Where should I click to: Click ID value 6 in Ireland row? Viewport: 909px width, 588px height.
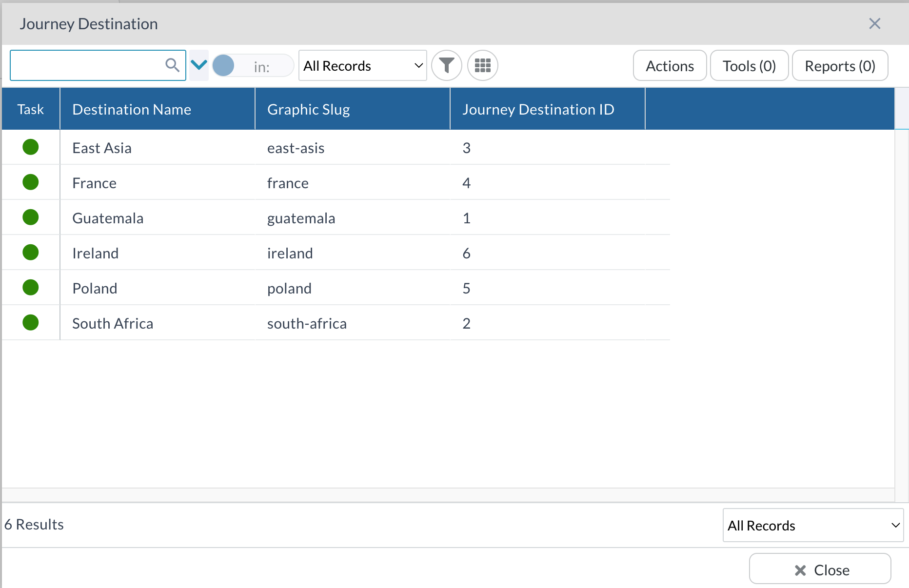pos(466,253)
